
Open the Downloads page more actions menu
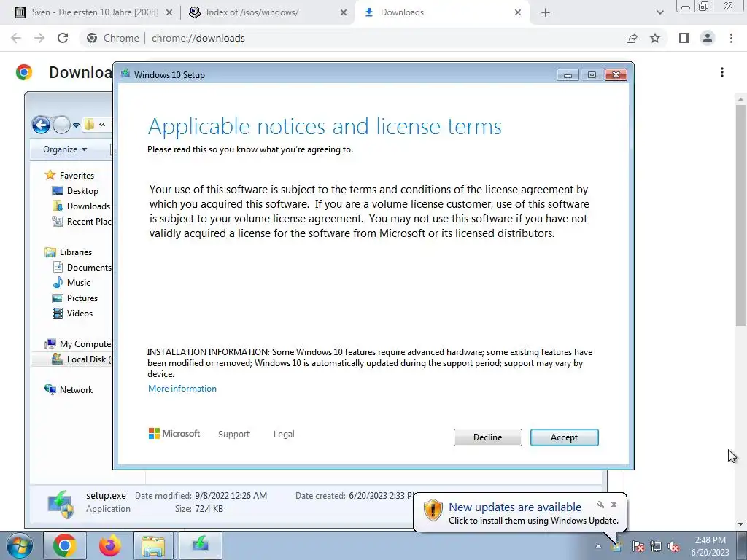pos(722,72)
